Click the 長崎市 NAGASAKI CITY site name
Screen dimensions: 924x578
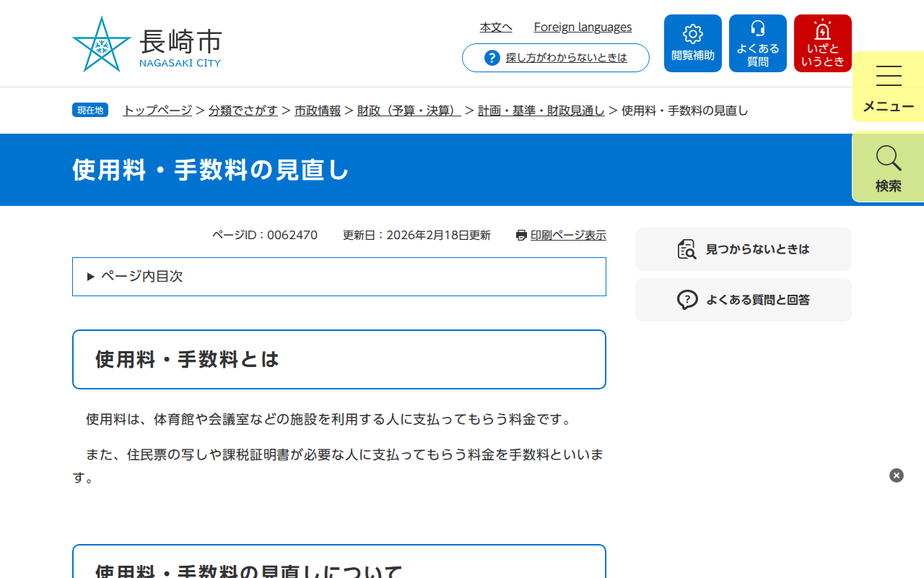tap(180, 48)
